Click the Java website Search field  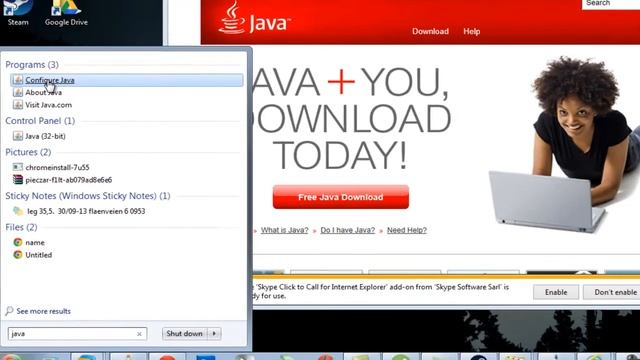(611, 4)
